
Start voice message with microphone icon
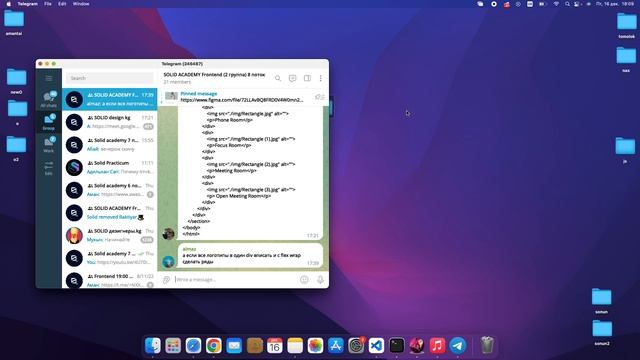[x=320, y=280]
